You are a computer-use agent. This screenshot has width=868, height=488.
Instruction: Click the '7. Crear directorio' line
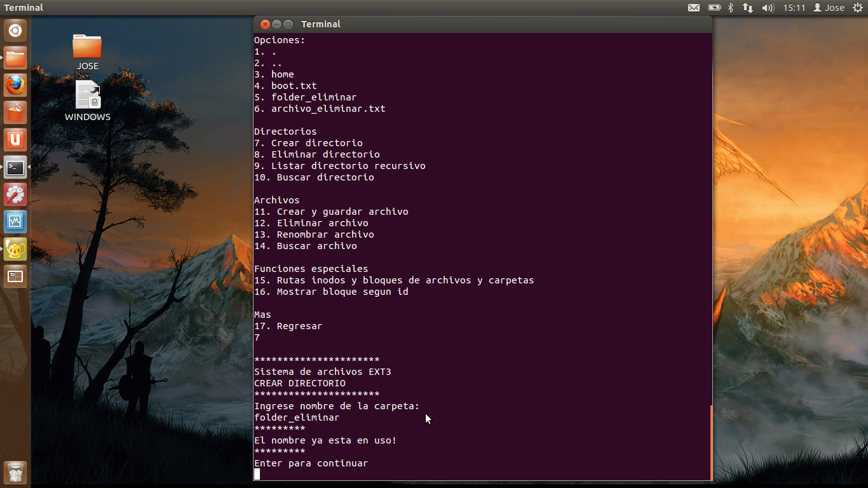308,143
